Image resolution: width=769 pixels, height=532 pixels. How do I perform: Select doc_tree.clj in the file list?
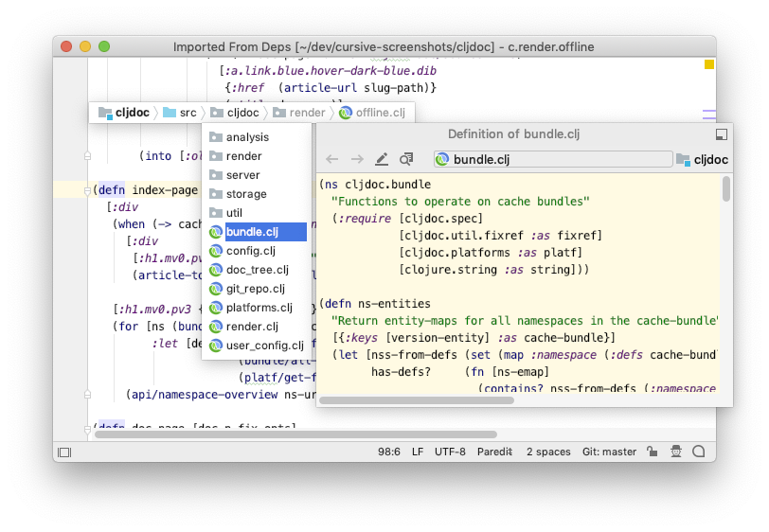(x=257, y=270)
